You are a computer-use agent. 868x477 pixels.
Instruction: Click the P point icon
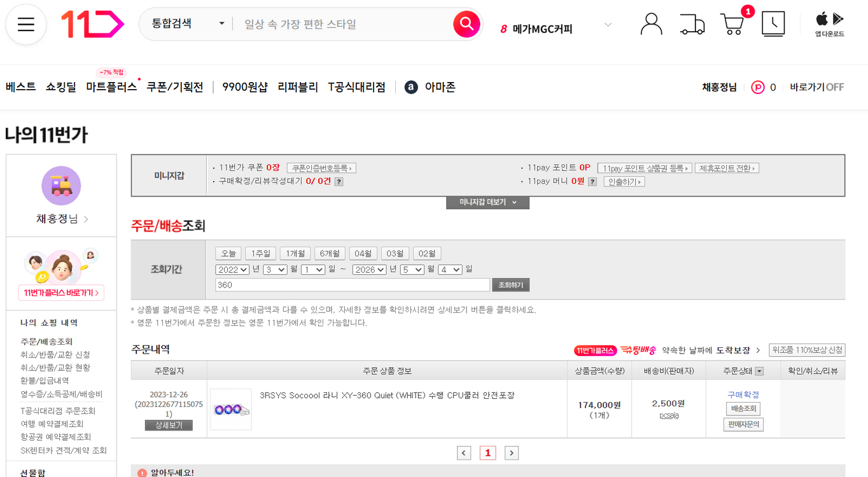click(x=757, y=87)
